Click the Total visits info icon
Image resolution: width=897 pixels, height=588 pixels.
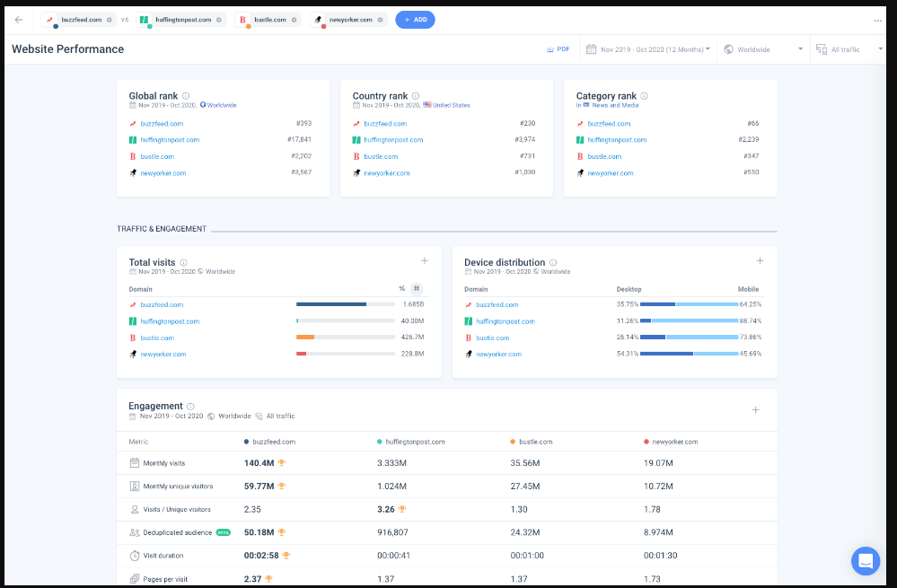[183, 261]
